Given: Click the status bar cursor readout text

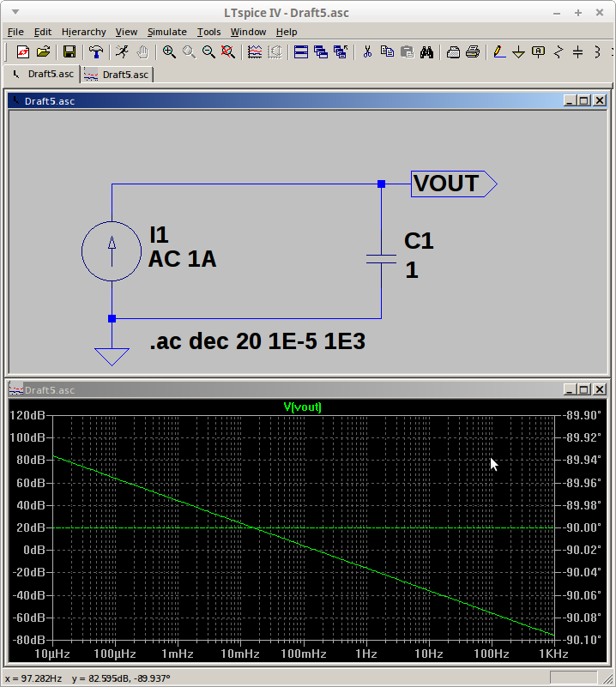Looking at the screenshot, I should coord(88,678).
